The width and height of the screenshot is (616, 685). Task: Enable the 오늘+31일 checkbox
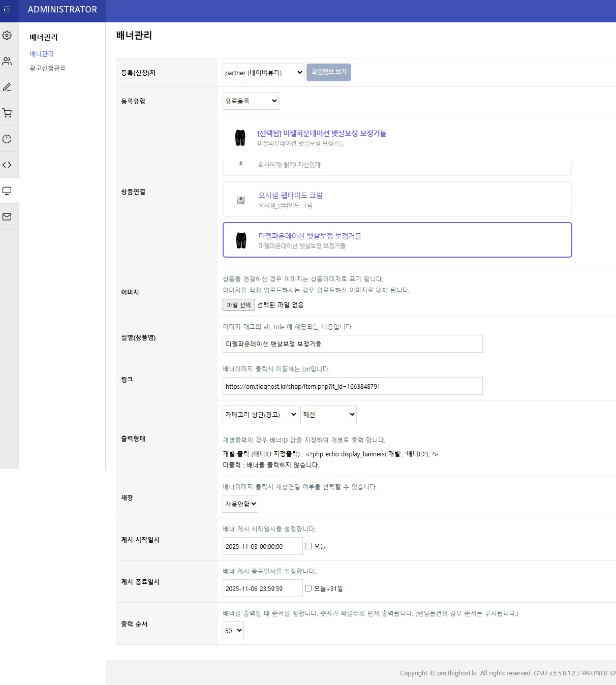coord(307,588)
